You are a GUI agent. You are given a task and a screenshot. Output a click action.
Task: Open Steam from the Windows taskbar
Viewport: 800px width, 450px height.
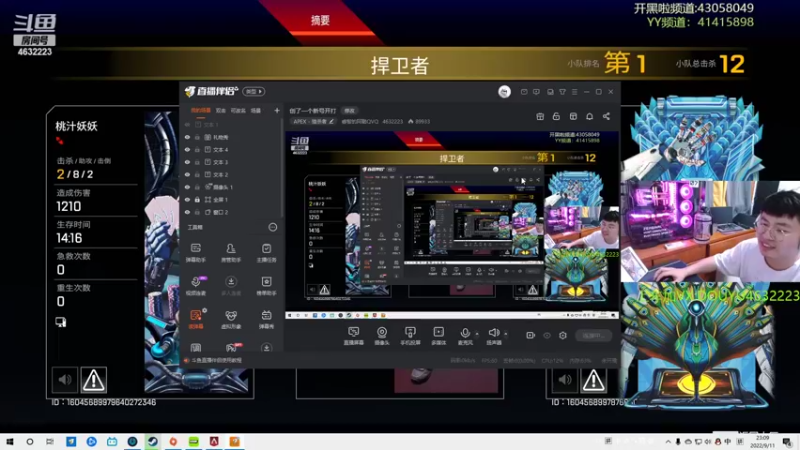[x=153, y=442]
